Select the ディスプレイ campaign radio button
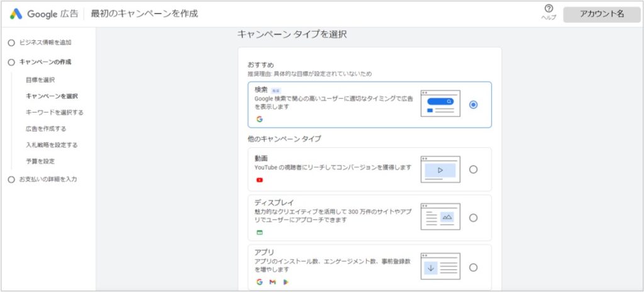This screenshot has height=292, width=644. (x=473, y=218)
